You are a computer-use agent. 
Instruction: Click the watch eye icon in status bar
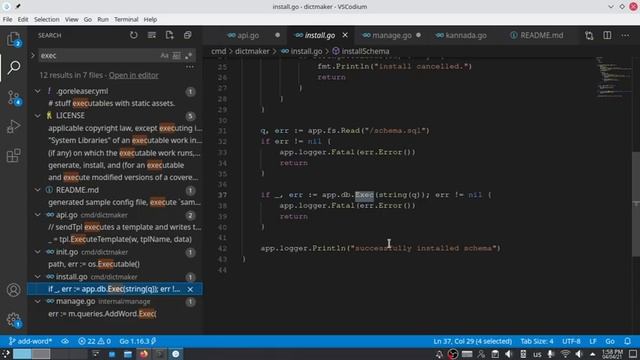click(65, 341)
